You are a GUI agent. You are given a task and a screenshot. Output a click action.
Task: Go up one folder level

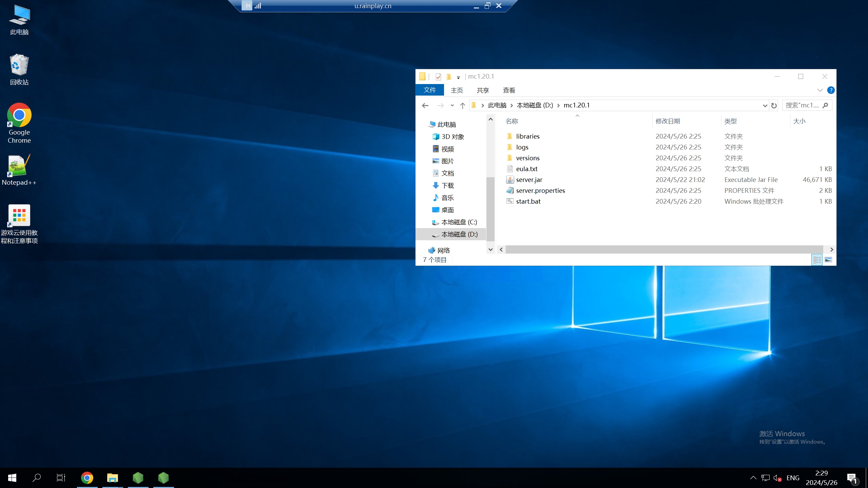(462, 105)
